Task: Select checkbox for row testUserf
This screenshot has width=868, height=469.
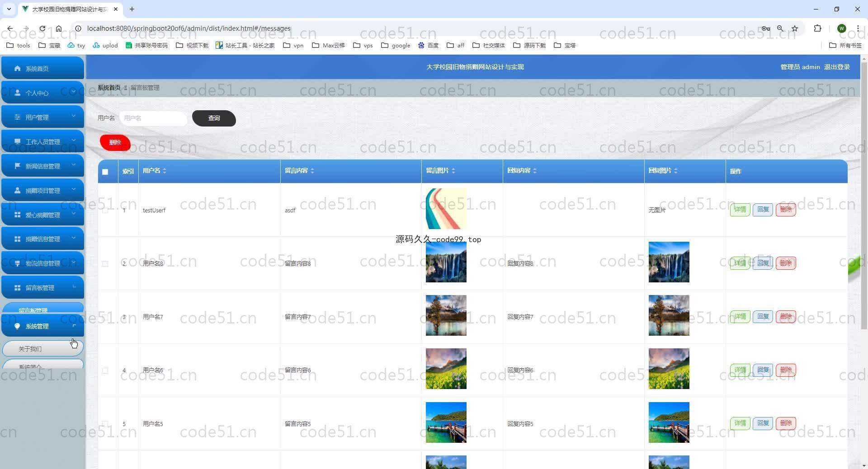Action: [105, 210]
